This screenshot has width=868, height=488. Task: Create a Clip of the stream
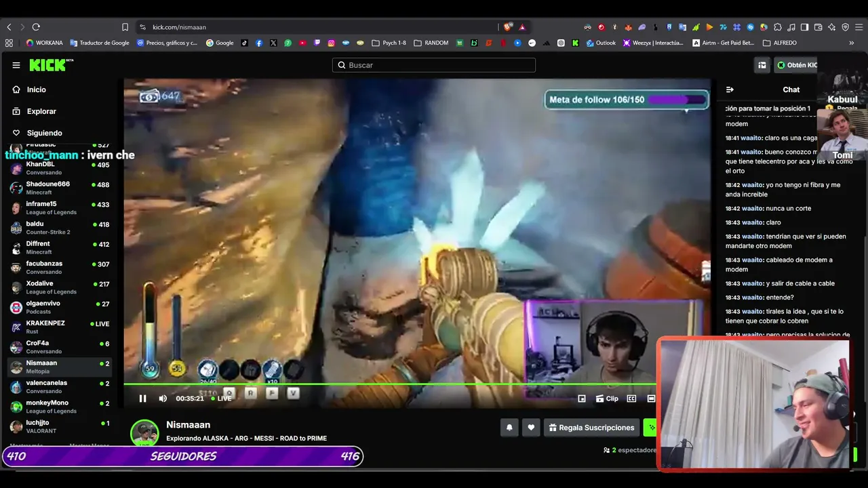coord(607,399)
